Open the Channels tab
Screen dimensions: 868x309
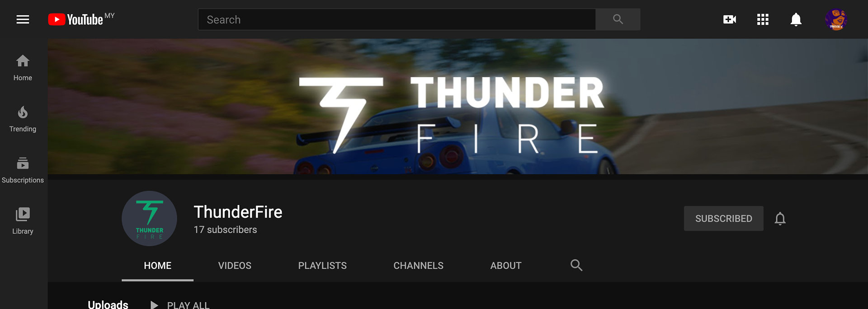pyautogui.click(x=418, y=266)
